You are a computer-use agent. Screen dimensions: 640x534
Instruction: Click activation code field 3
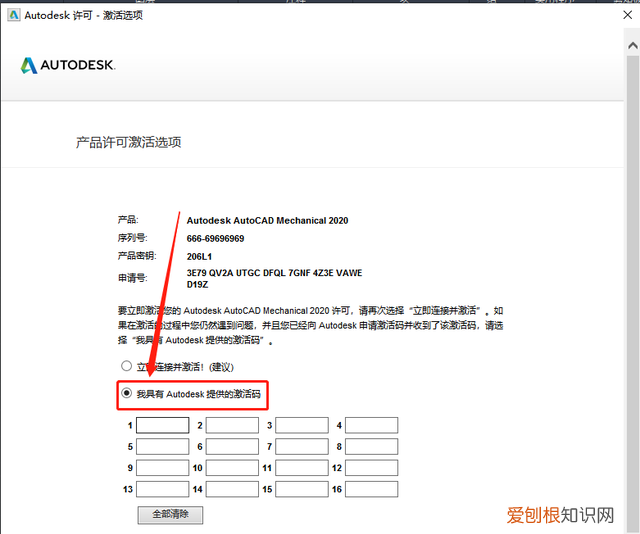tap(302, 425)
